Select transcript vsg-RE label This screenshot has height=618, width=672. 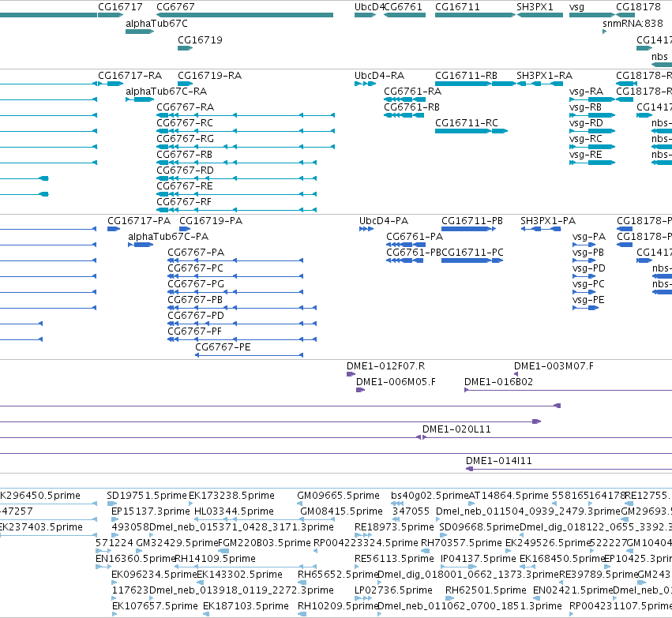pyautogui.click(x=585, y=155)
